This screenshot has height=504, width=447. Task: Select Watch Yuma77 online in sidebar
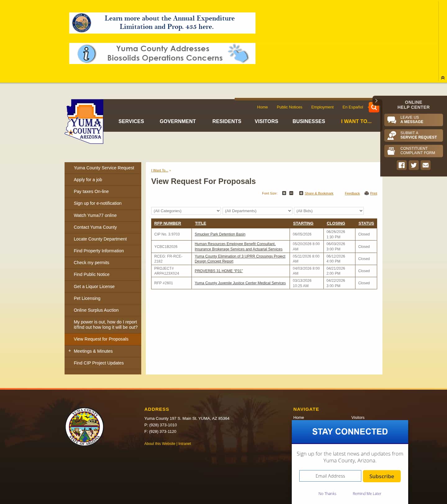[103, 215]
